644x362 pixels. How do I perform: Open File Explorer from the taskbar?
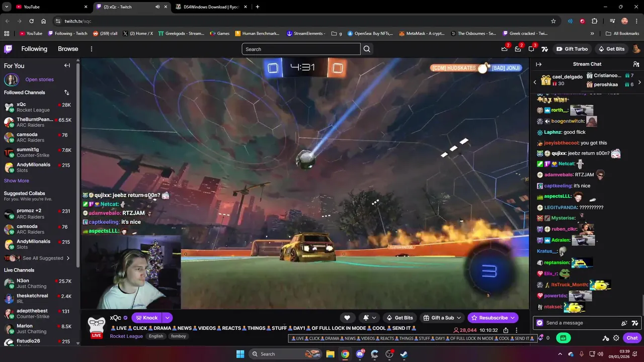(330, 354)
